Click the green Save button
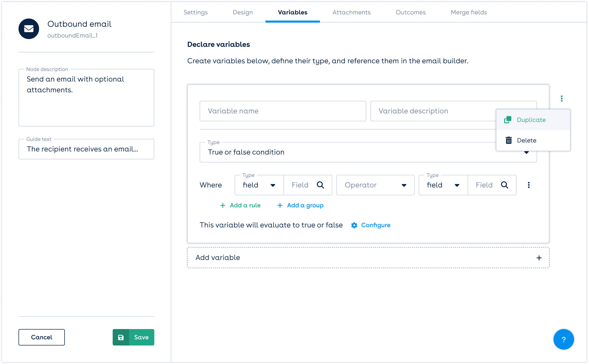The height and width of the screenshot is (364, 589). click(133, 337)
